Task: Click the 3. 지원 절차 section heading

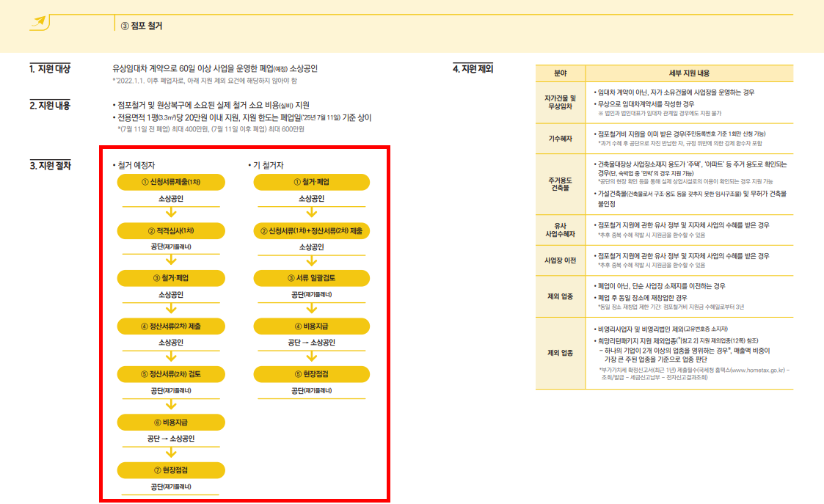Action: click(x=50, y=166)
